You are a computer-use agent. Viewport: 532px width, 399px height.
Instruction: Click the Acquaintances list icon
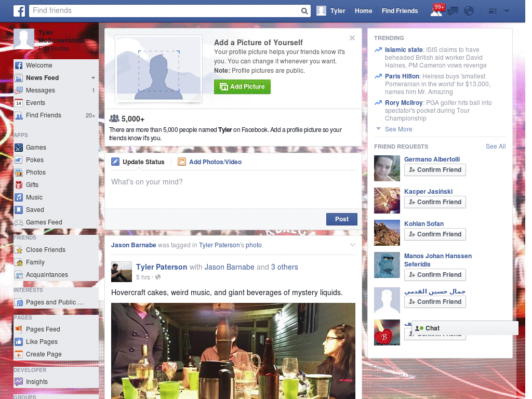pyautogui.click(x=19, y=275)
